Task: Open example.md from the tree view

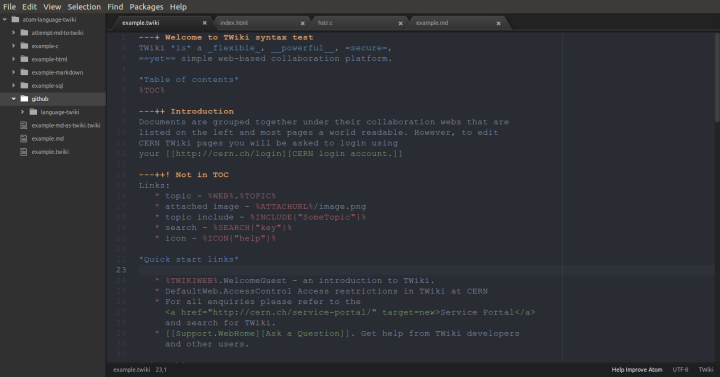Action: point(48,139)
